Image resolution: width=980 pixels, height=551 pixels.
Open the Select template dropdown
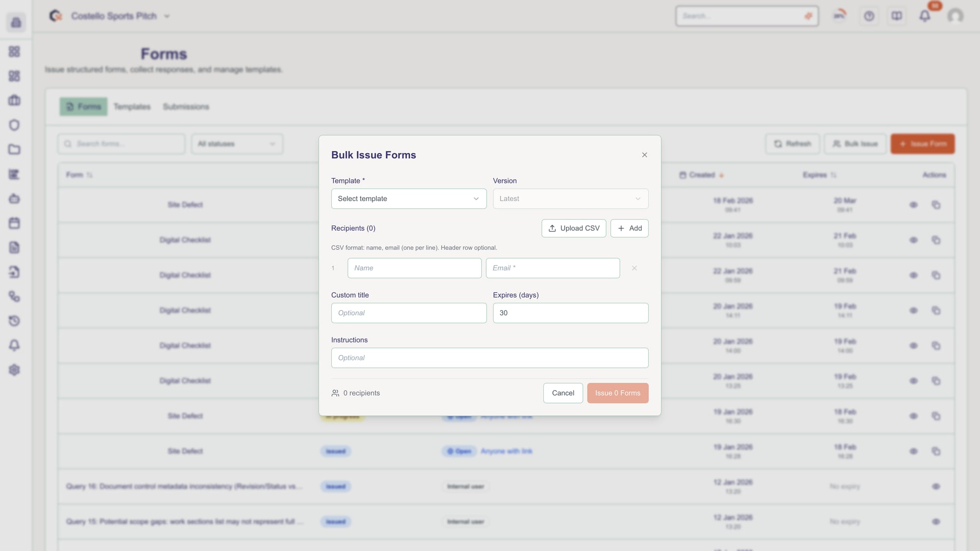(x=409, y=198)
